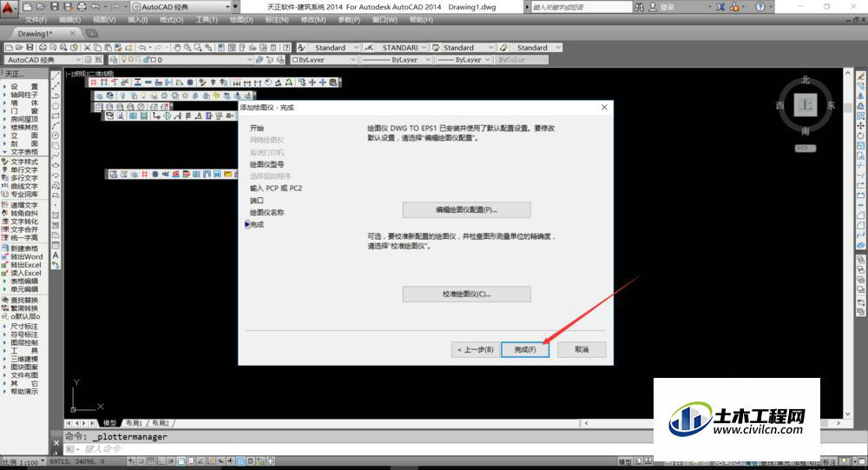The height and width of the screenshot is (470, 868).
Task: Open the STANDARI dimension style dropdown
Action: 424,48
